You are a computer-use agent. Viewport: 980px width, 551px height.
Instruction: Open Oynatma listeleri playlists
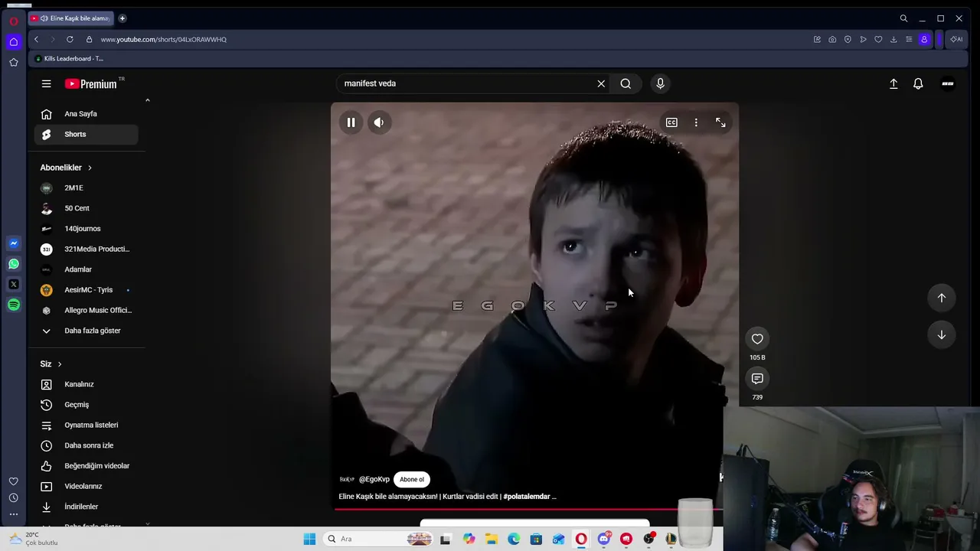(87, 425)
